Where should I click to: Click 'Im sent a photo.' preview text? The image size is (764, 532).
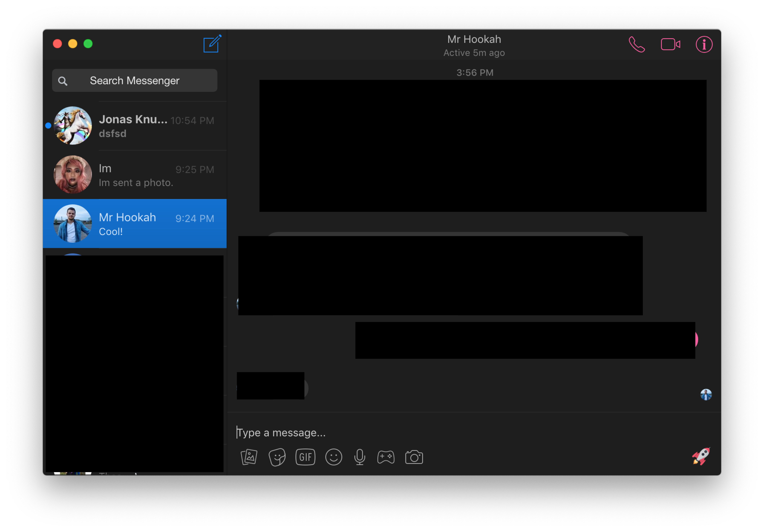pyautogui.click(x=136, y=183)
